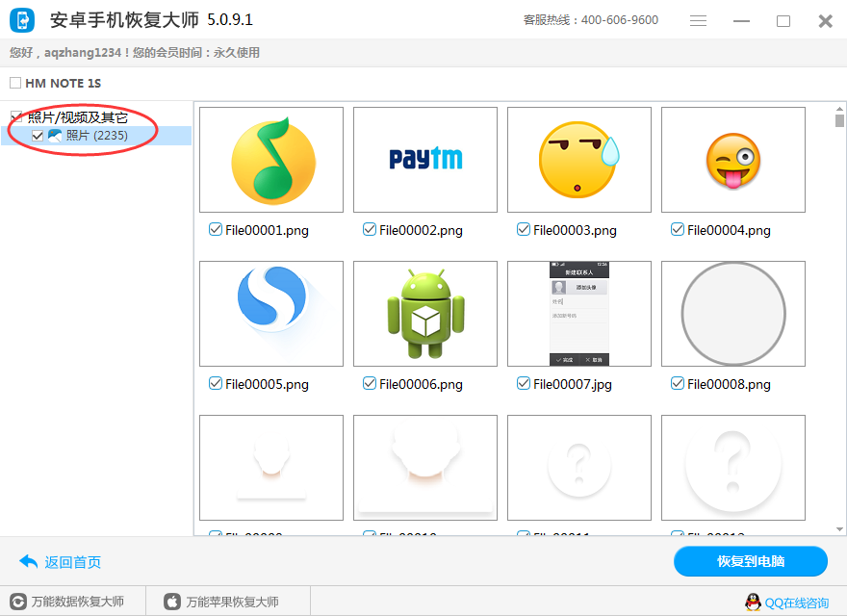Select the green Android robot thumbnail
Image resolution: width=847 pixels, height=616 pixels.
[425, 314]
